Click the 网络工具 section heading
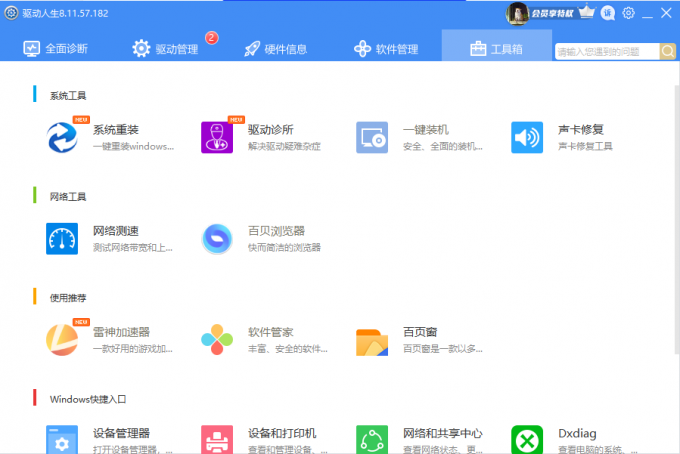This screenshot has width=680, height=454. tap(68, 197)
